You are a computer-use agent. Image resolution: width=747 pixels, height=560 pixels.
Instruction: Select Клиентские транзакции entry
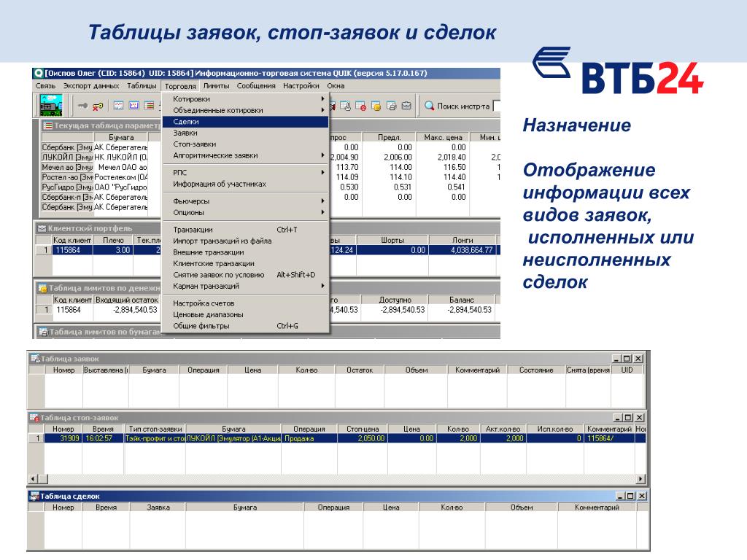(x=245, y=264)
